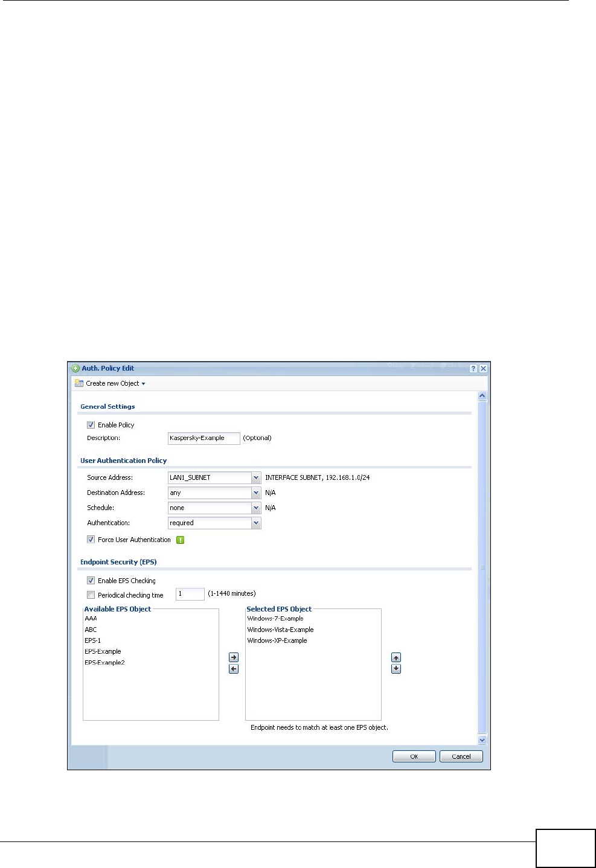Screen dimensions: 596x868
Task: Click the scrollbar down arrow
Action: click(x=482, y=739)
